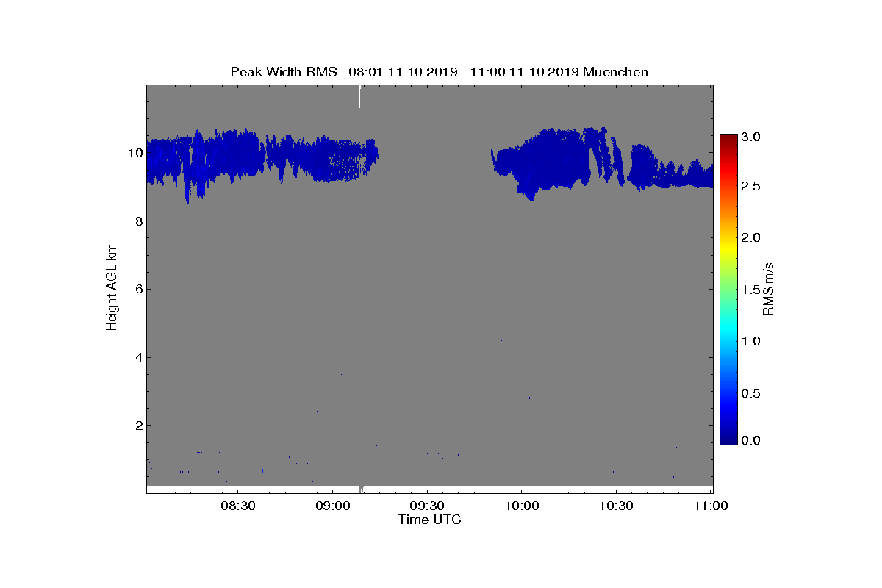Screen dimensions: 882x588
Task: Click the 09:00 time tick label
Action: point(332,506)
